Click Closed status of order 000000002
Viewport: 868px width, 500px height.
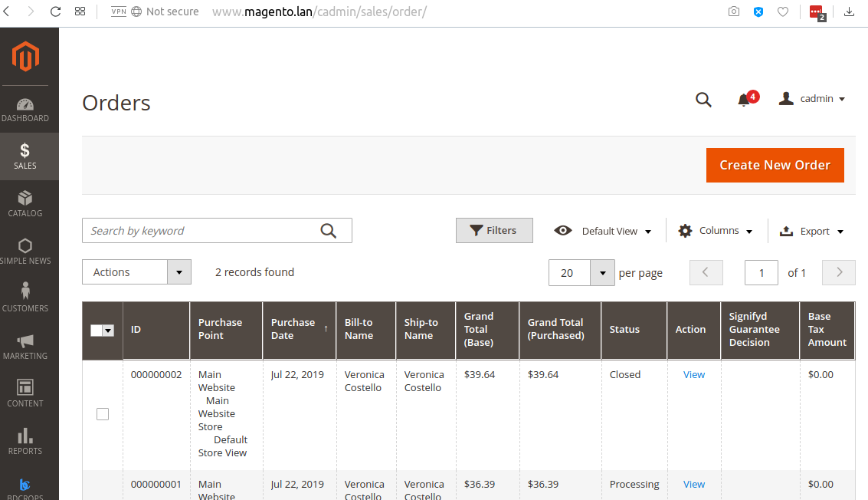(625, 375)
